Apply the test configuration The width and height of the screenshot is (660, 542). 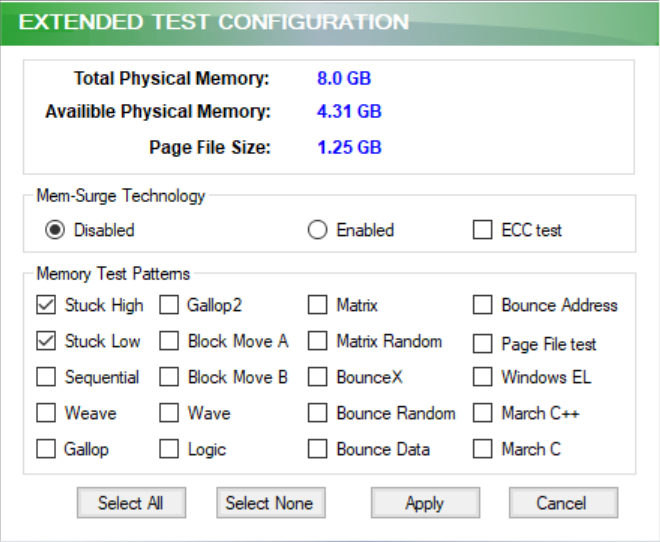pos(425,503)
